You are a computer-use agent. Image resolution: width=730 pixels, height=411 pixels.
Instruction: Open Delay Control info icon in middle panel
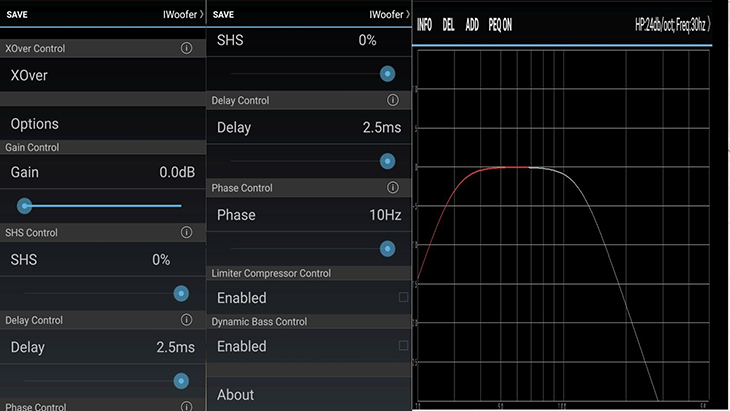pyautogui.click(x=392, y=100)
